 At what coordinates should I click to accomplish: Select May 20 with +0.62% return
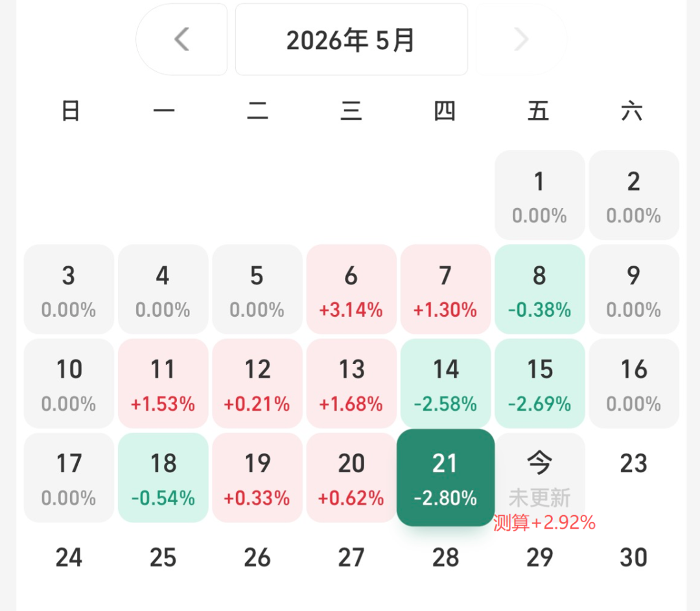(x=351, y=478)
